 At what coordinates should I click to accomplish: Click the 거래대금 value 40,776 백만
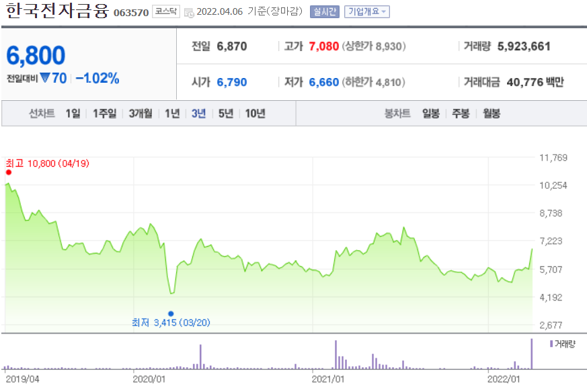(x=535, y=82)
